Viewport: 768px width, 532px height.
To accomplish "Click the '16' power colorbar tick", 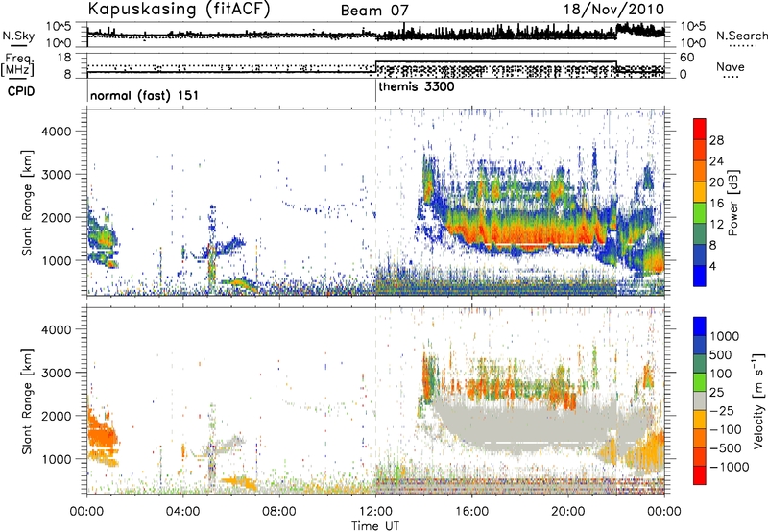I will point(716,204).
